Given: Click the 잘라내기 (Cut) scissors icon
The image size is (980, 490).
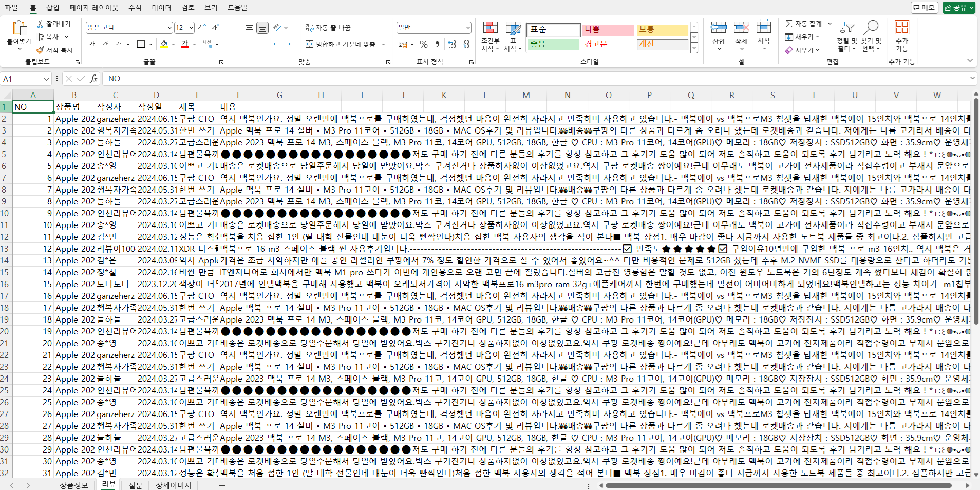Looking at the screenshot, I should click(x=40, y=24).
